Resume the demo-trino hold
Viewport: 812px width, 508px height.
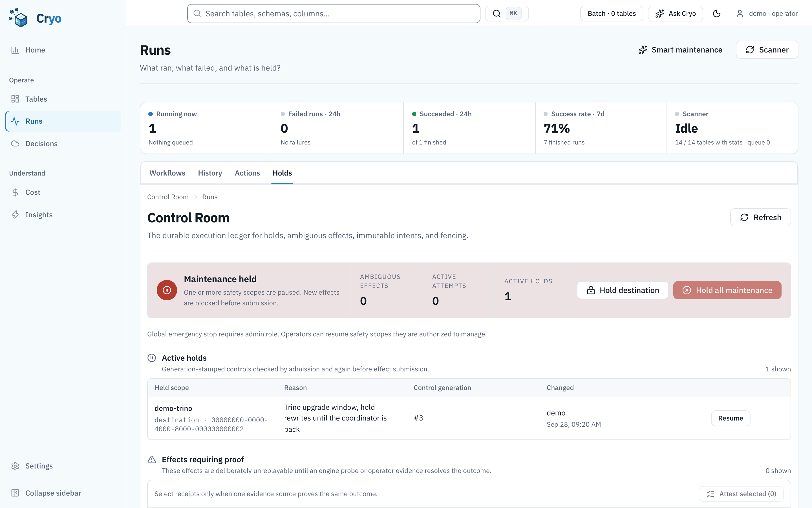tap(731, 418)
